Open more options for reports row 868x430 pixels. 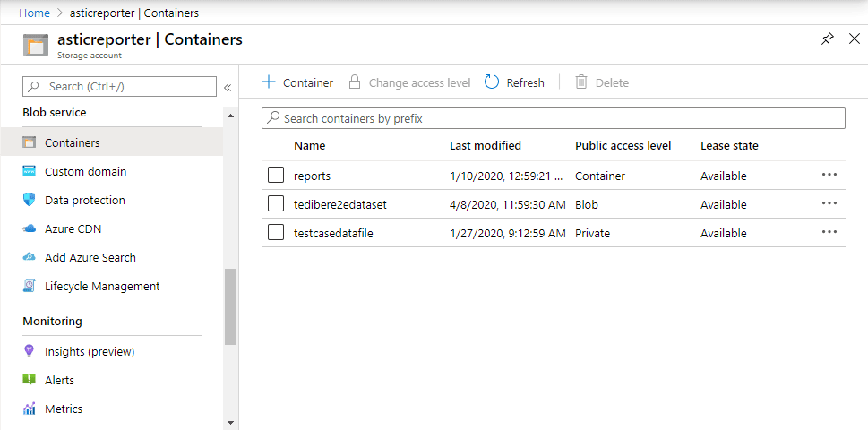coord(829,175)
